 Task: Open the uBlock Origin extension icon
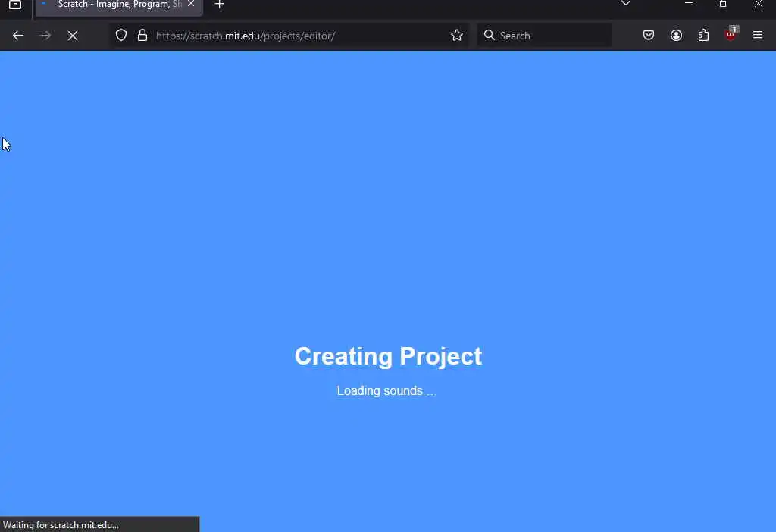(x=731, y=34)
